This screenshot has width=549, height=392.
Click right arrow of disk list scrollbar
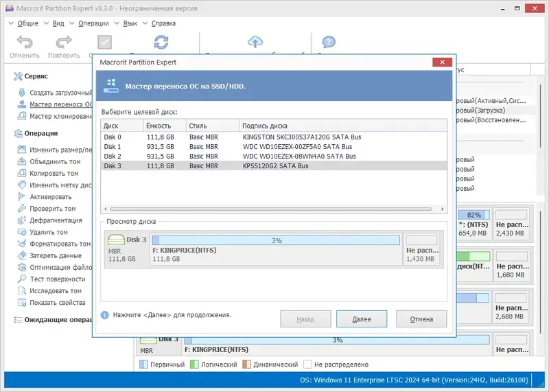tap(442, 209)
